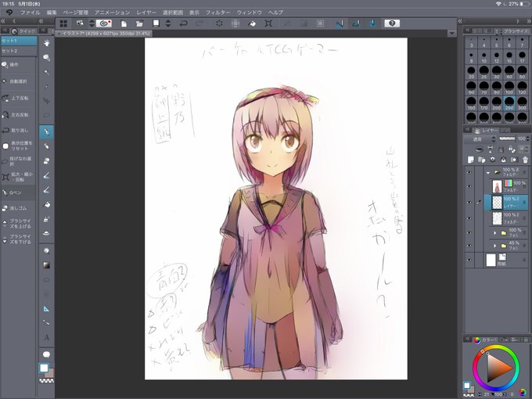Expand the collapsed 100% layer folder

click(x=495, y=233)
